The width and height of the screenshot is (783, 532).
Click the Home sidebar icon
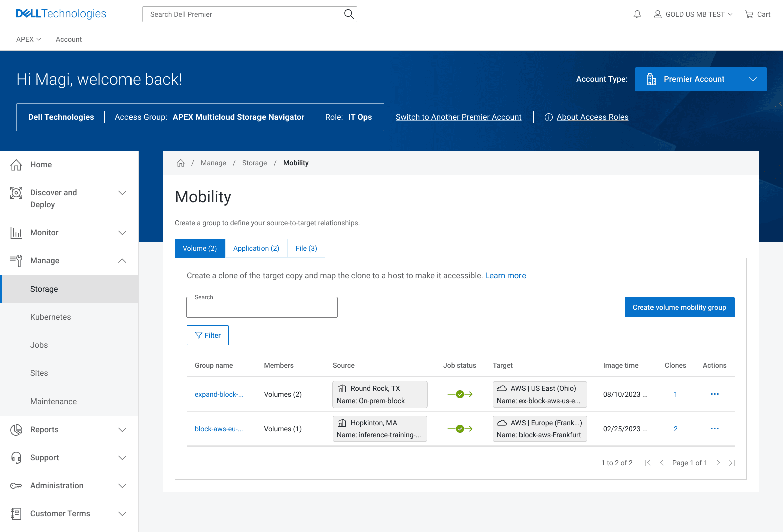coord(16,165)
